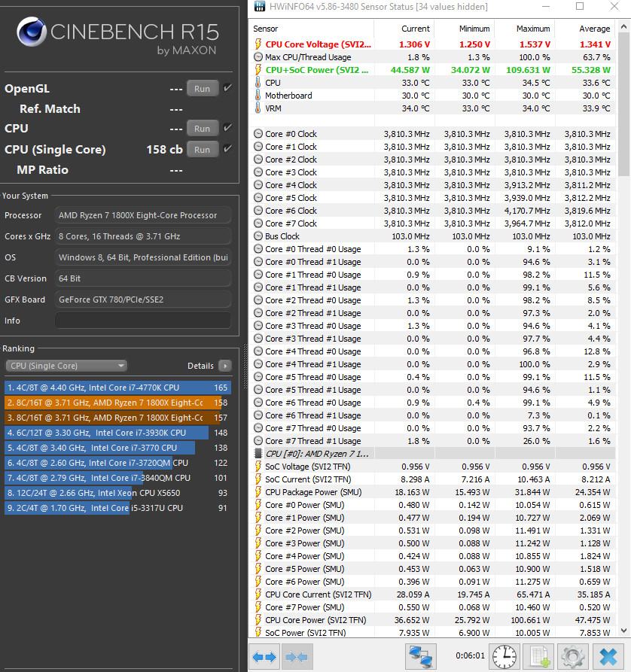Click the lightning icon beside SoC Voltage
The height and width of the screenshot is (672, 631).
258,467
